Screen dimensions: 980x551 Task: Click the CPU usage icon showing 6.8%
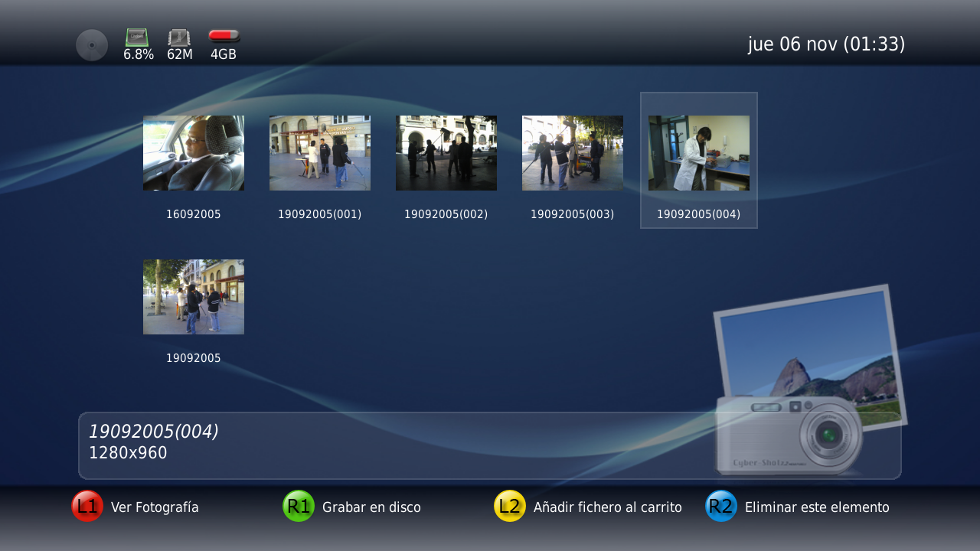pos(137,37)
